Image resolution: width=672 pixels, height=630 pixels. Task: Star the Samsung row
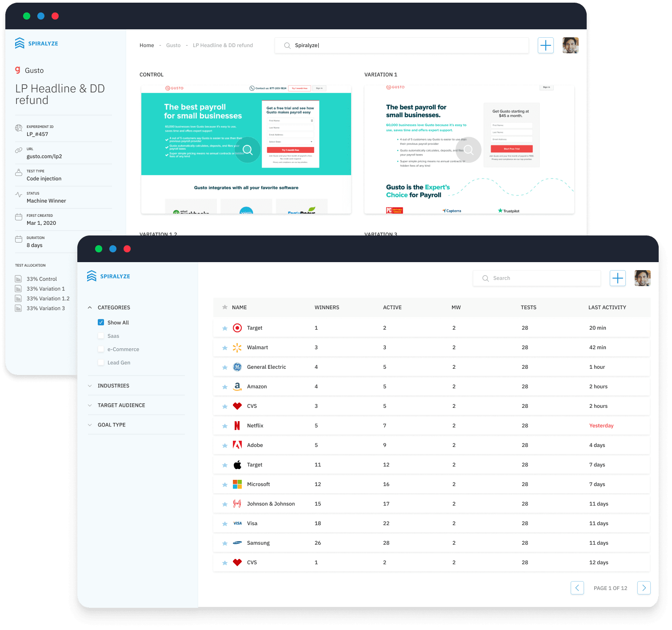(x=225, y=543)
